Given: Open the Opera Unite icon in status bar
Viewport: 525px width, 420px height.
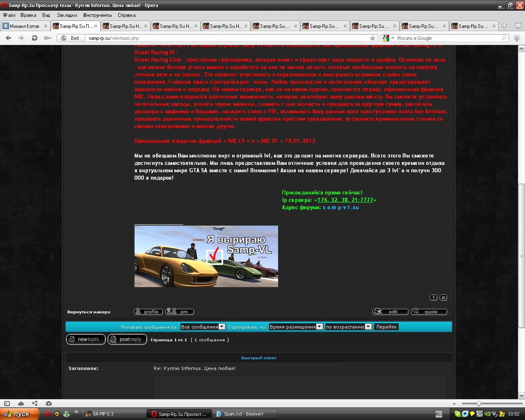Looking at the screenshot, I should click(35, 404).
